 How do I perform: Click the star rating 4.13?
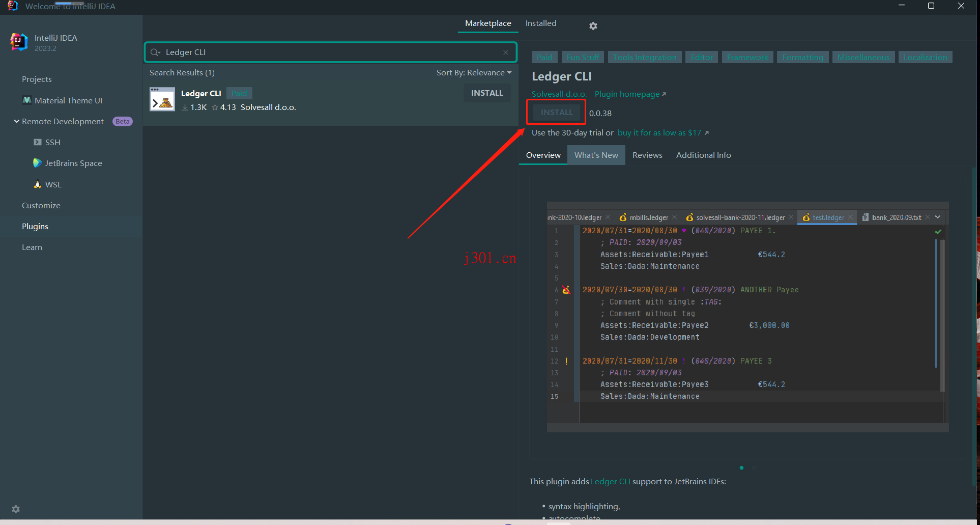[x=224, y=107]
